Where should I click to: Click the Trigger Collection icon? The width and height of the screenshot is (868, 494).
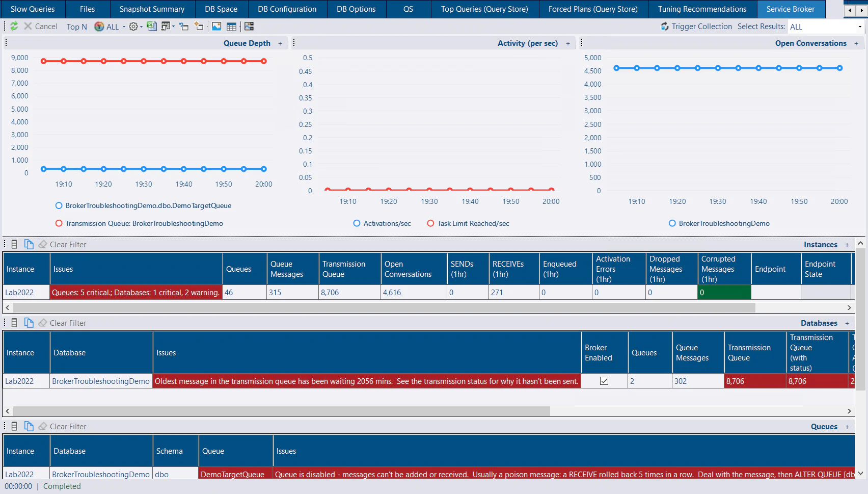(665, 27)
